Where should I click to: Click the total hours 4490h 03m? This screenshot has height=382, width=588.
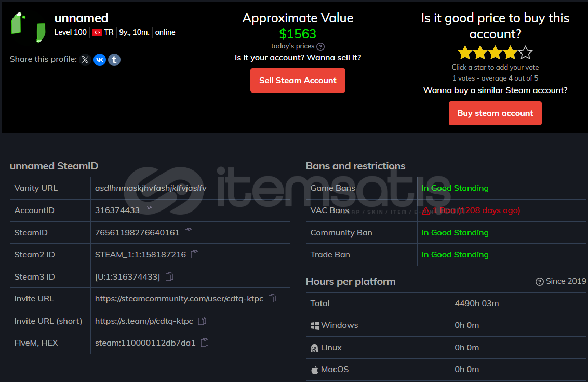coord(477,303)
